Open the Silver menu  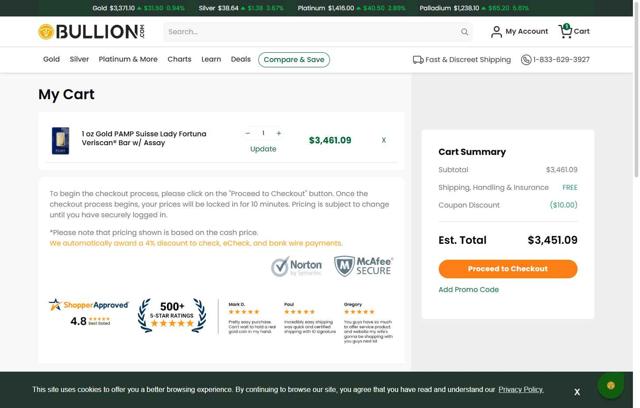tap(79, 59)
